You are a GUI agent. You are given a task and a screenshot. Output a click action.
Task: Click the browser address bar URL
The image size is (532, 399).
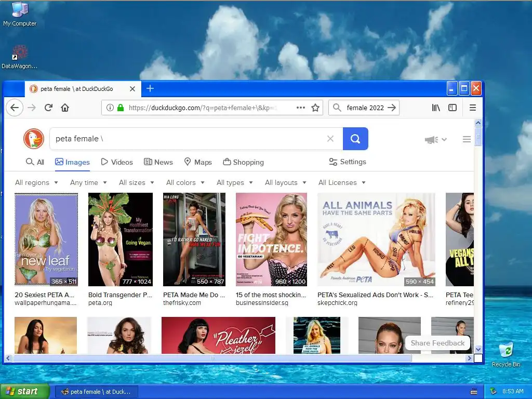[x=203, y=108]
